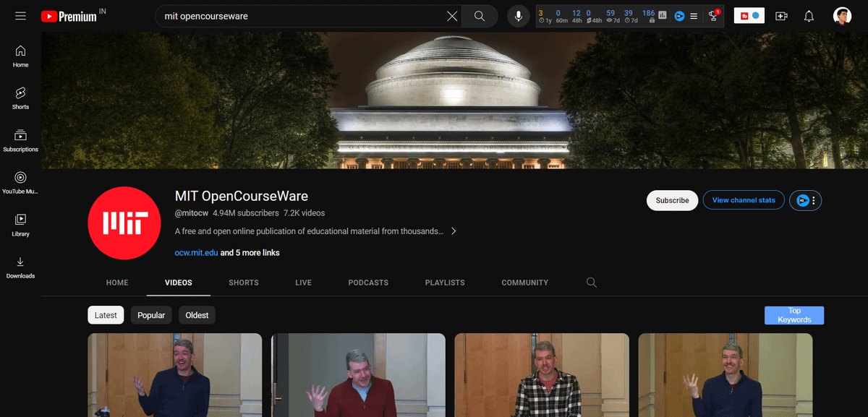Show the 5 more links
868x417 pixels.
250,253
